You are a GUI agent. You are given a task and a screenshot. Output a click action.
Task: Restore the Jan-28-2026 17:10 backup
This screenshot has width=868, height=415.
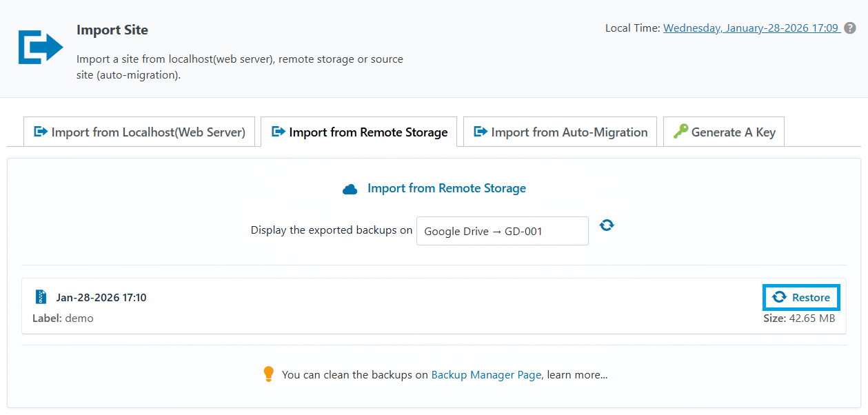pos(801,297)
